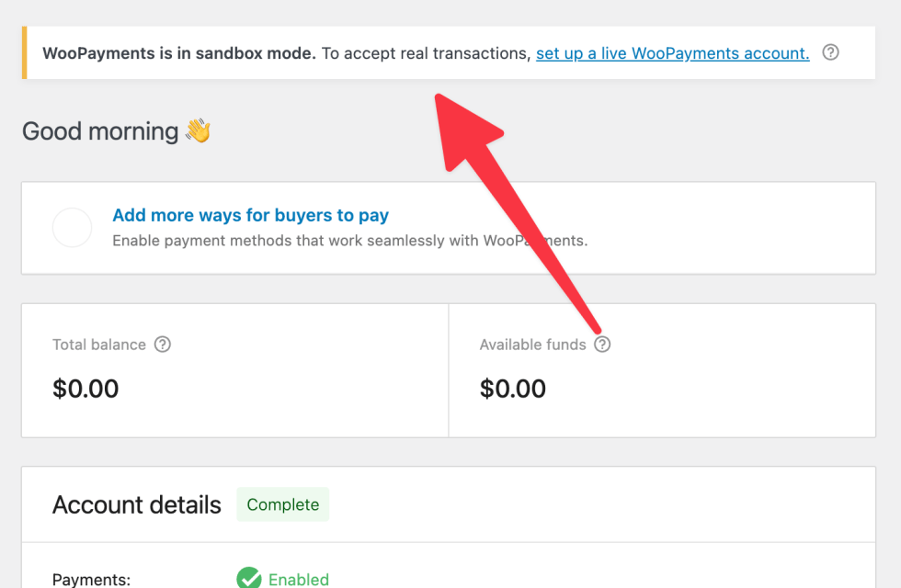Click the Total balance help icon

pyautogui.click(x=163, y=345)
